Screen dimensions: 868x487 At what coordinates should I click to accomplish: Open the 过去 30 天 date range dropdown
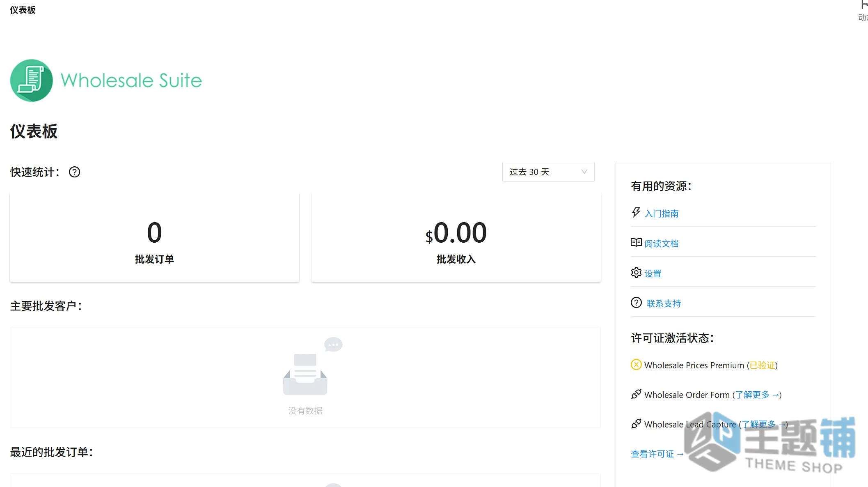(x=548, y=172)
